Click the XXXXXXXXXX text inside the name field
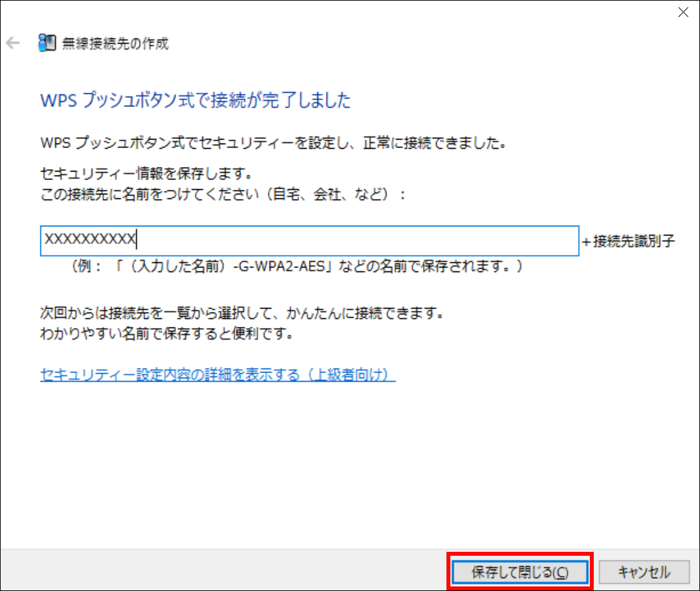 coord(89,241)
